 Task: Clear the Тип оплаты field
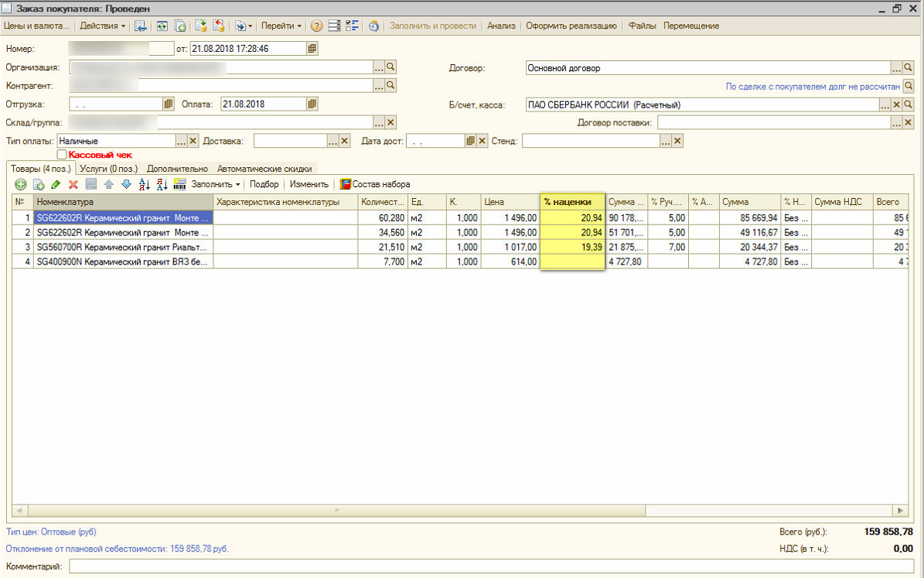193,141
